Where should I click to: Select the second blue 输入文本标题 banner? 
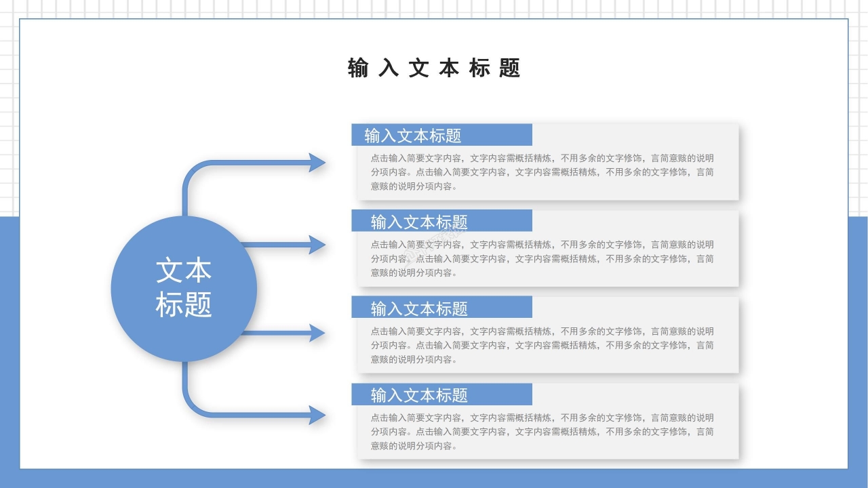pos(441,220)
